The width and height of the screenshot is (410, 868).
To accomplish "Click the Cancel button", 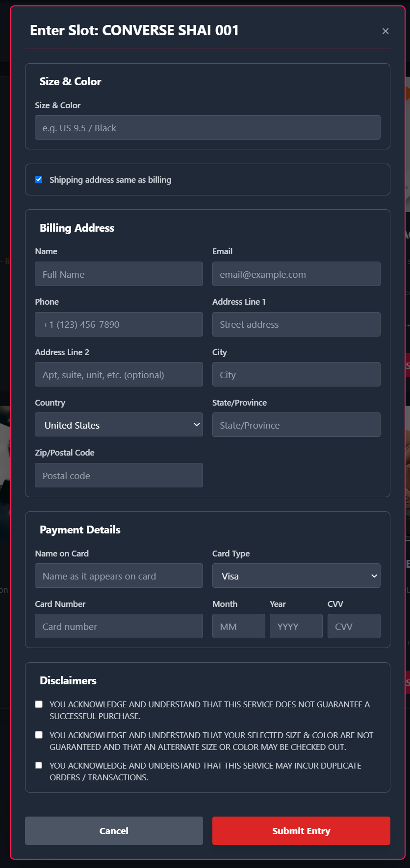I will click(x=114, y=831).
